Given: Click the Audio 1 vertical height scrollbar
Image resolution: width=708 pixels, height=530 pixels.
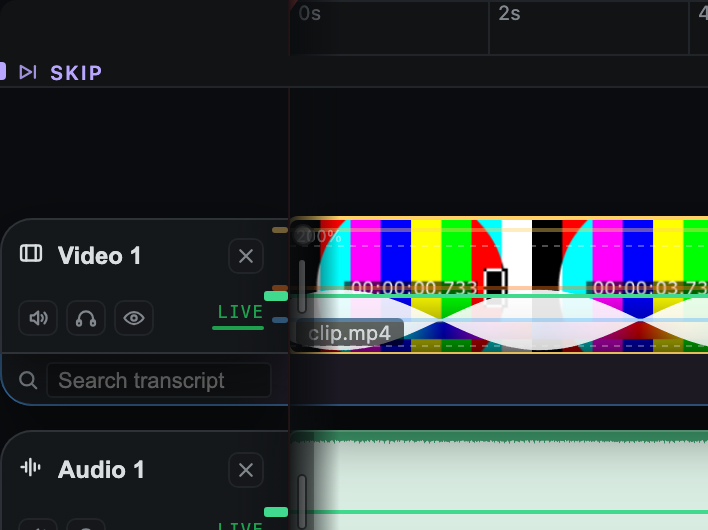Looking at the screenshot, I should pos(302,502).
